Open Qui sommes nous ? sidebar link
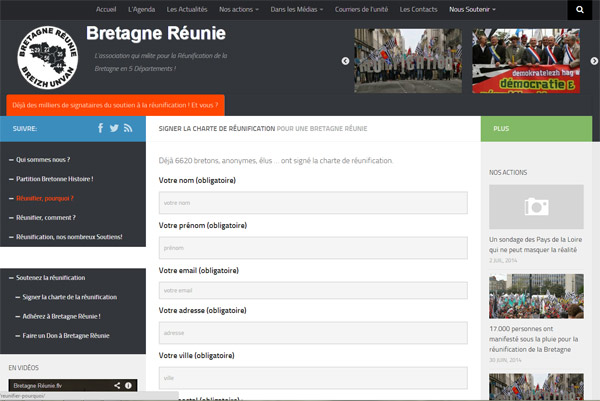Image resolution: width=600 pixels, height=401 pixels. point(43,160)
